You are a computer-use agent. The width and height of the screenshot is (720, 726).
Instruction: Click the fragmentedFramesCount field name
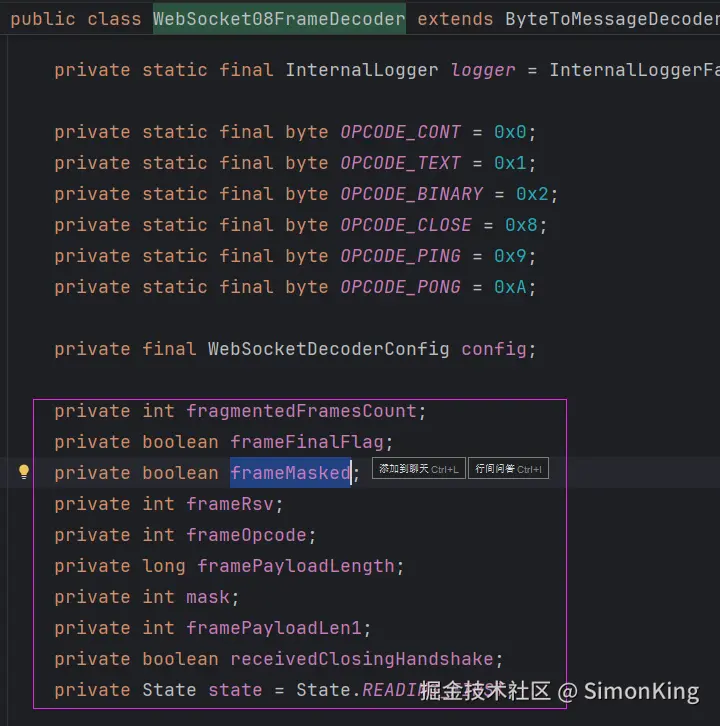click(301, 411)
